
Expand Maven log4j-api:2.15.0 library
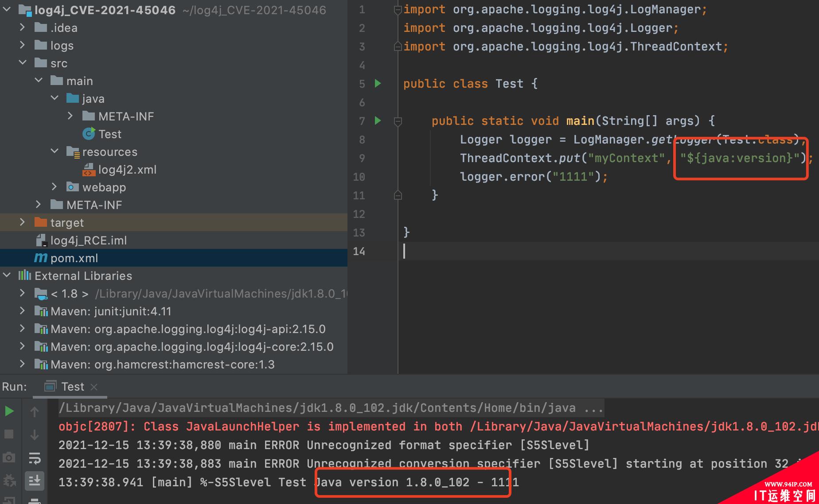(x=22, y=329)
